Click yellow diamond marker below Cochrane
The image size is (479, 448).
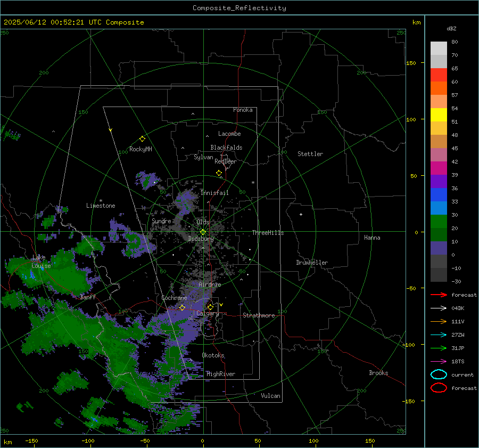182,307
